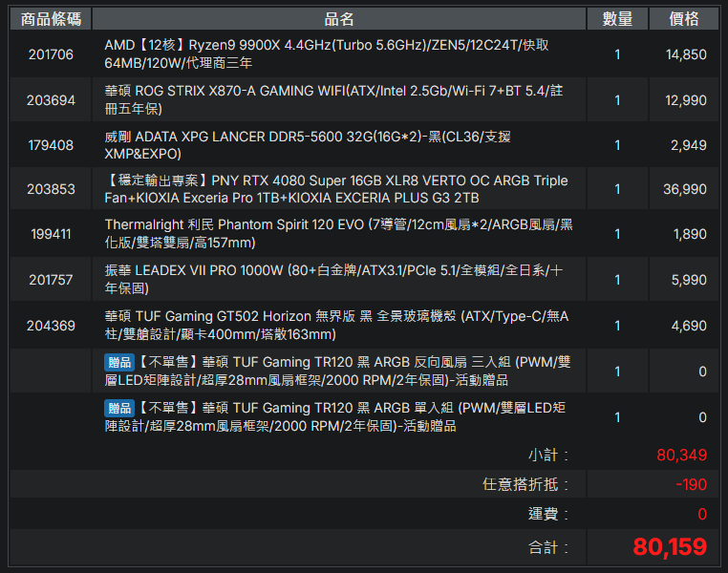This screenshot has height=573, width=728.
Task: Click the AMD Ryzen9 9900X product name
Action: [327, 53]
